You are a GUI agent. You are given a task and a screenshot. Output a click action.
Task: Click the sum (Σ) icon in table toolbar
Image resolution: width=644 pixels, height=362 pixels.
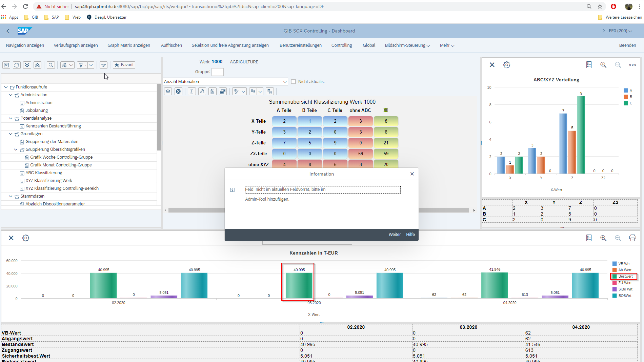point(192,92)
